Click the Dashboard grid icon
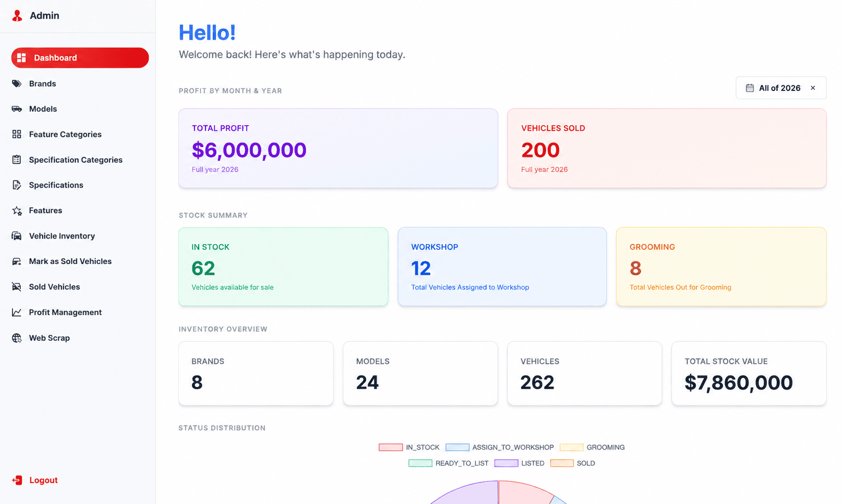 21,58
